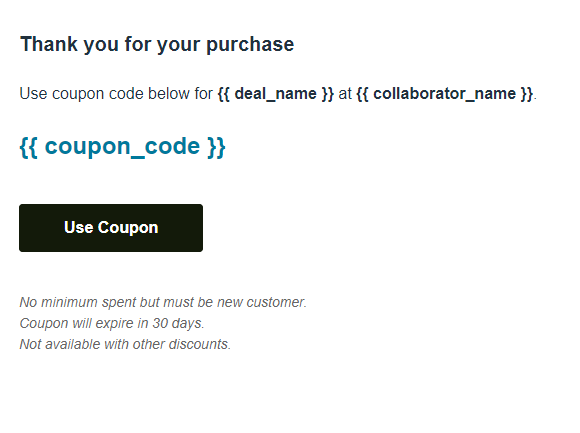Viewport: 580px width, 433px height.
Task: Click the bold deal_name placeholder
Action: (276, 94)
